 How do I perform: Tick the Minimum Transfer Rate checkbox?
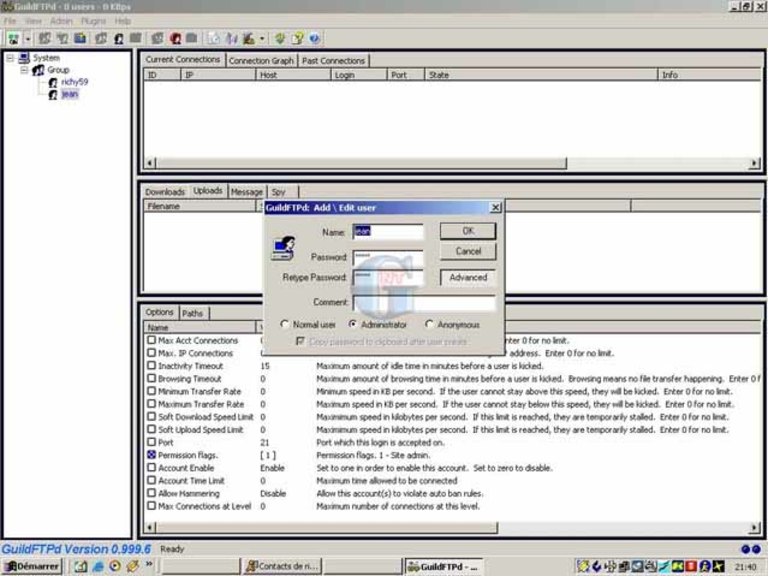[x=152, y=391]
